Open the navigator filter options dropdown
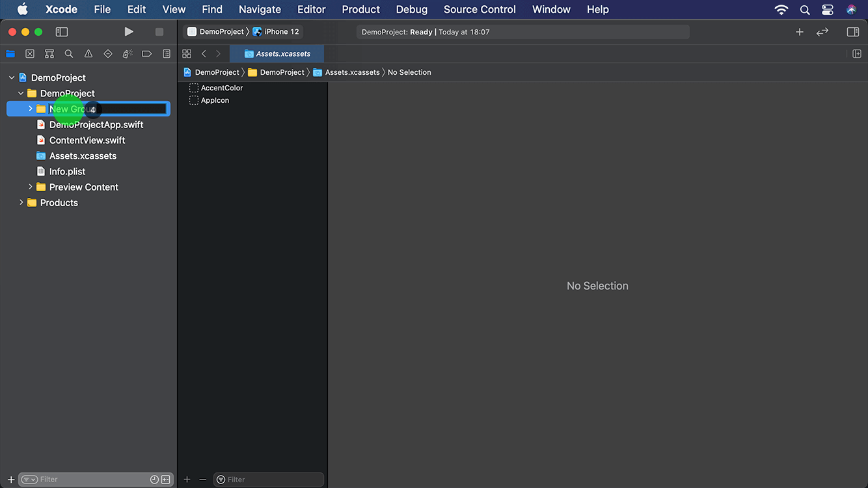The image size is (868, 488). [x=29, y=480]
